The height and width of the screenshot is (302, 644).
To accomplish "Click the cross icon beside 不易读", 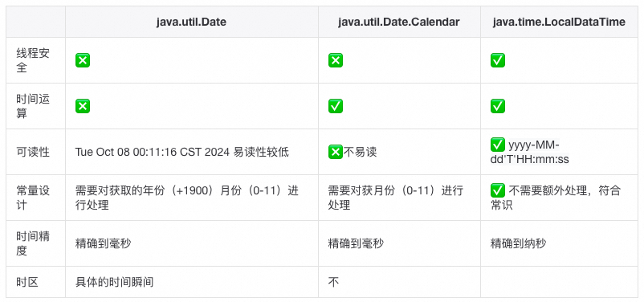I will point(336,152).
